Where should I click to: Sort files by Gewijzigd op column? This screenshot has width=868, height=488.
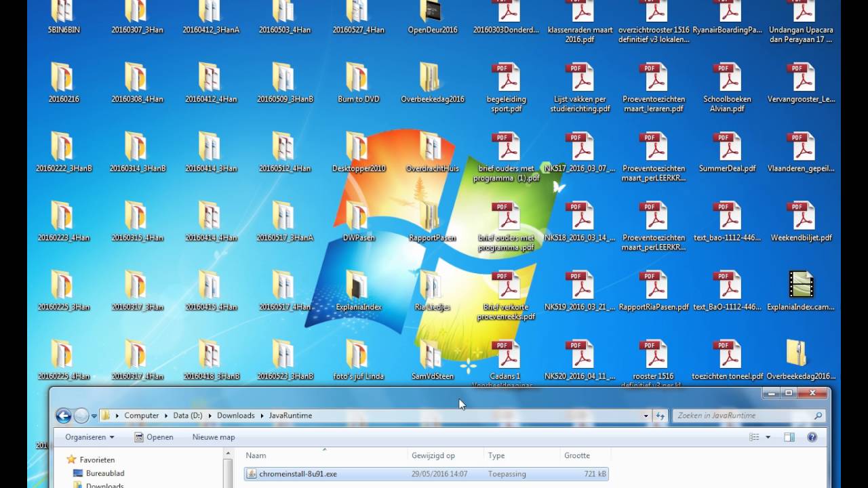(446, 455)
